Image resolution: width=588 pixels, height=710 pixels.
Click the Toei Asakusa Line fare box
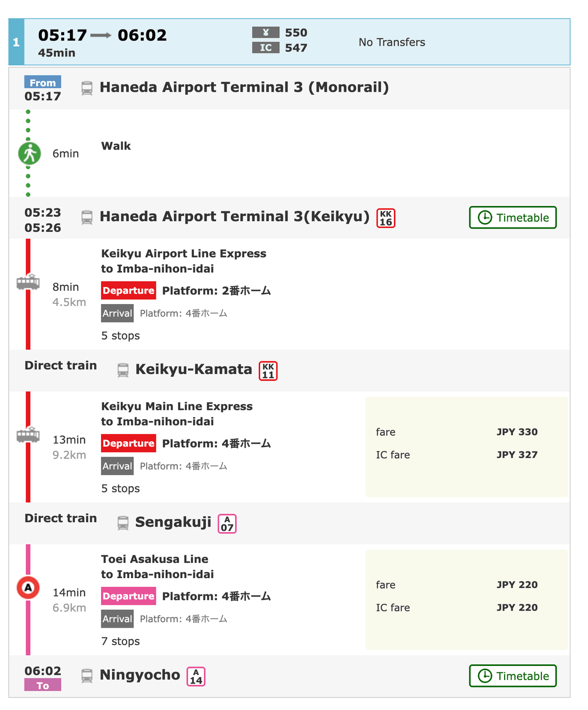[466, 600]
